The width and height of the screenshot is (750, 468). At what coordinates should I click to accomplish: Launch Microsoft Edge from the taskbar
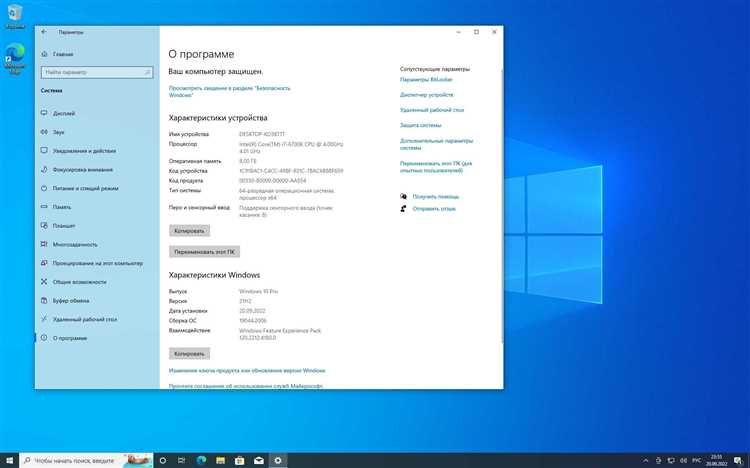(x=201, y=460)
